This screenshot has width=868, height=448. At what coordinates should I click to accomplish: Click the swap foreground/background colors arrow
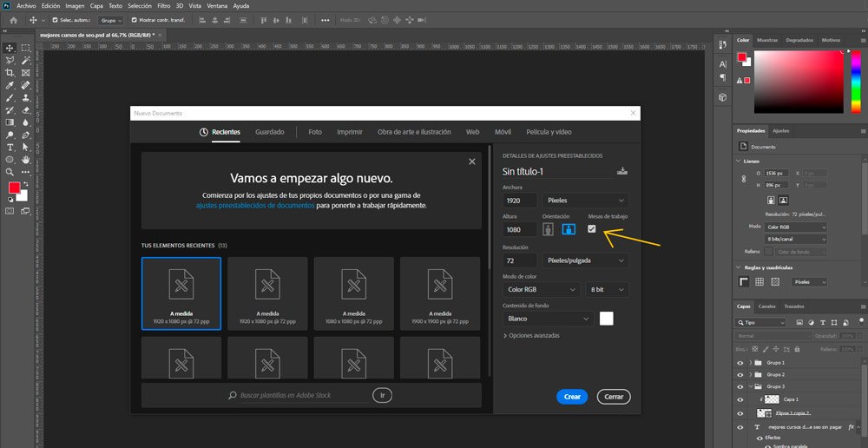click(24, 185)
